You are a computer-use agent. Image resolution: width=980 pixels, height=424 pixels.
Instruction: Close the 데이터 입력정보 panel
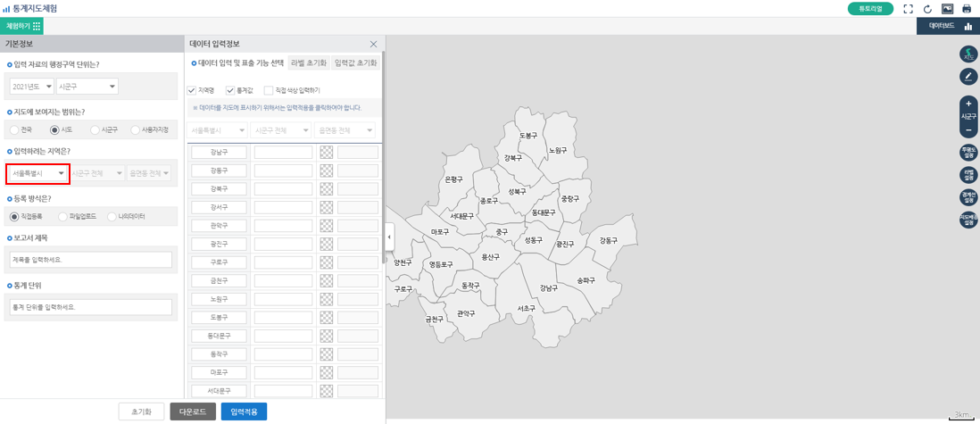pos(374,44)
